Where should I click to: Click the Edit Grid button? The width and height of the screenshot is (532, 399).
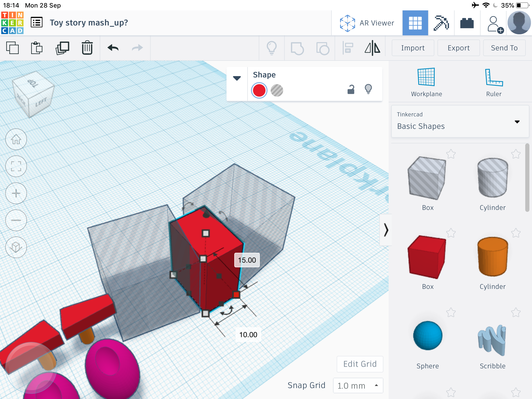360,364
